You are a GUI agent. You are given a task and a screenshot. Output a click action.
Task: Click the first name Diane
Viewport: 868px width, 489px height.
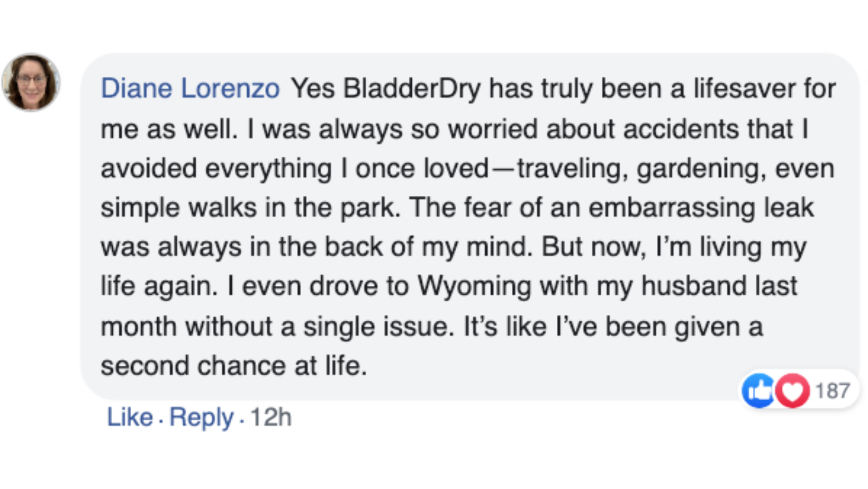[x=137, y=88]
